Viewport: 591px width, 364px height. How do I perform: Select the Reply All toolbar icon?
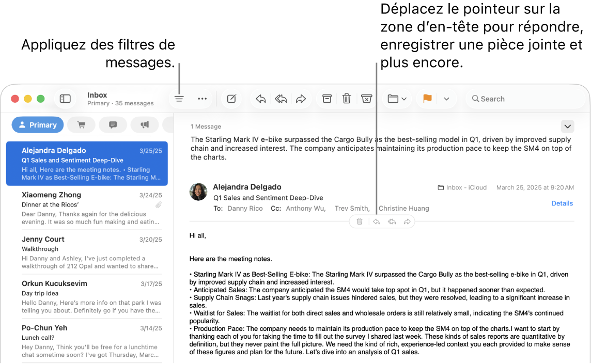coord(281,99)
